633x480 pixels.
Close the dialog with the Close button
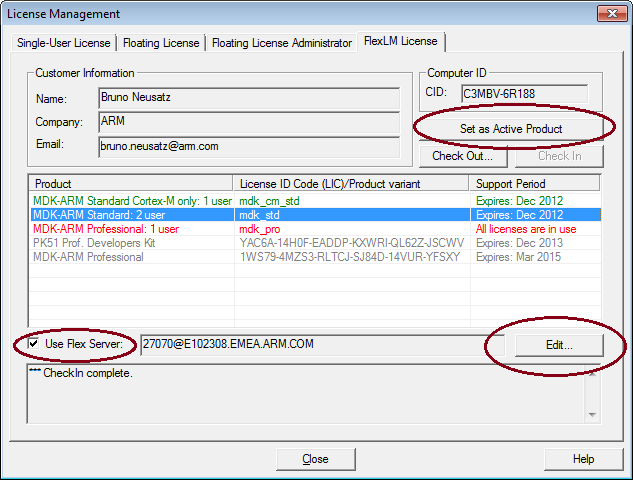316,459
